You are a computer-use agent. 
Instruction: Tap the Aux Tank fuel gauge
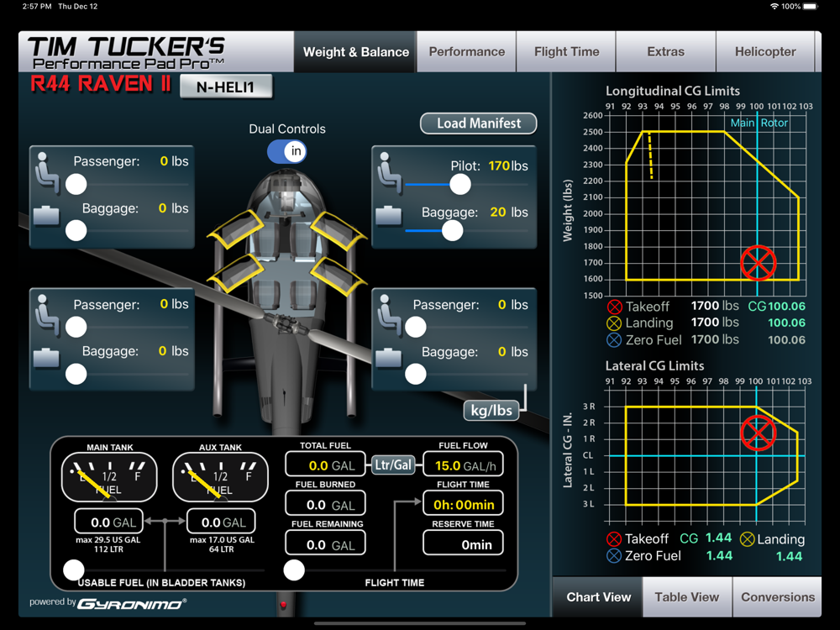[x=220, y=477]
